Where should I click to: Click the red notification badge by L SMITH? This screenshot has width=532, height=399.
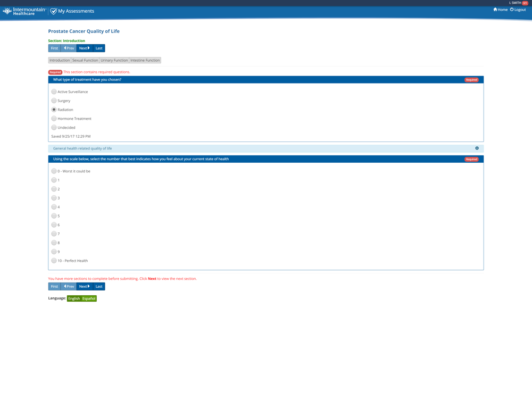[x=525, y=3]
